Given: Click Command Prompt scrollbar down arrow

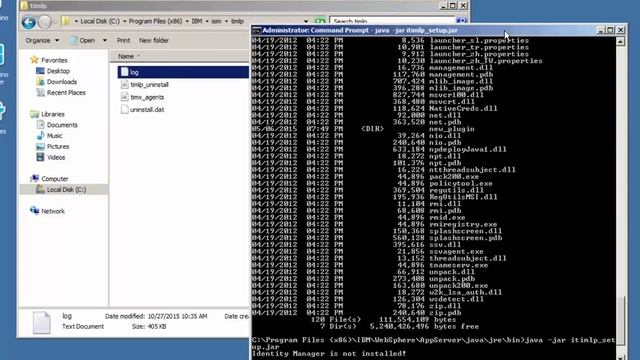Looking at the screenshot, I should pyautogui.click(x=620, y=357).
